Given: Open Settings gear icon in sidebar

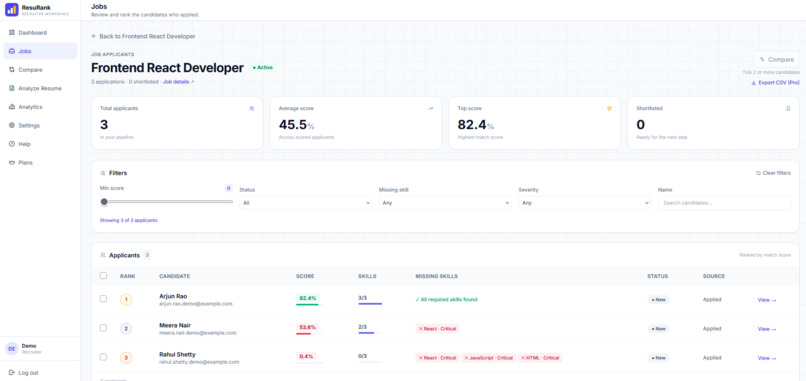Looking at the screenshot, I should click(12, 125).
